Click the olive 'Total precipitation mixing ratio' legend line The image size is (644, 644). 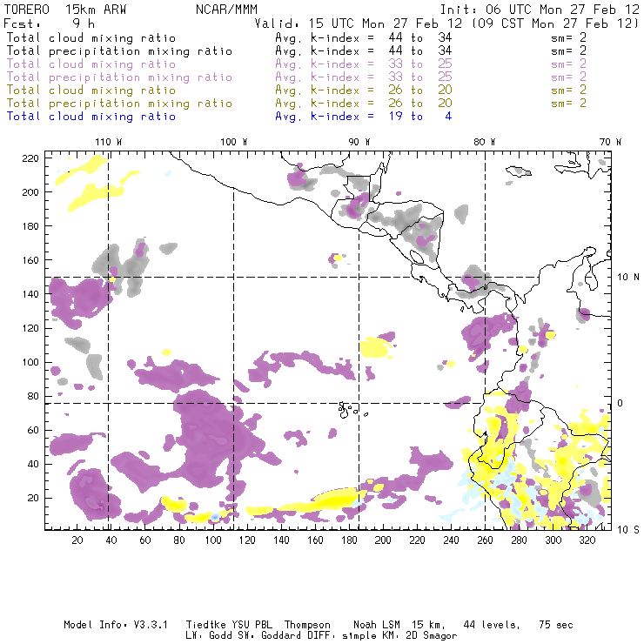[119, 104]
